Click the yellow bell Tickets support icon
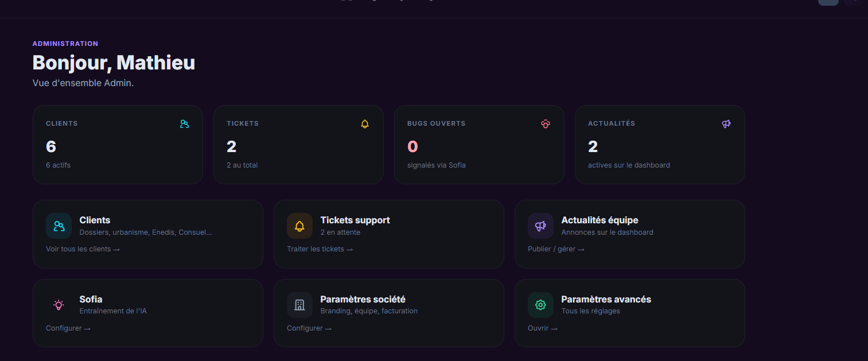 click(x=299, y=226)
